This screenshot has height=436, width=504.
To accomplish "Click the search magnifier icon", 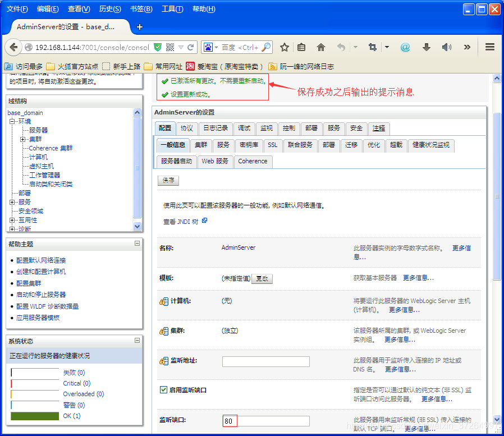I will pyautogui.click(x=266, y=47).
